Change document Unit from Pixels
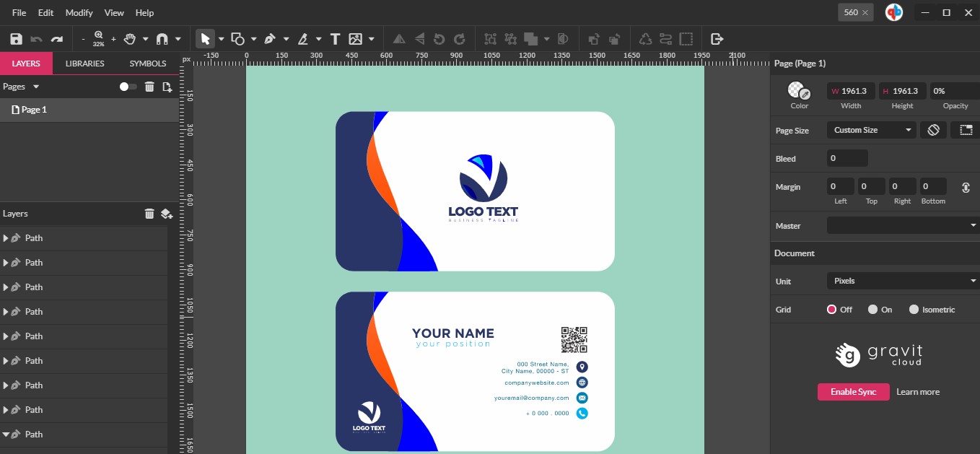The height and width of the screenshot is (454, 980). [x=902, y=281]
